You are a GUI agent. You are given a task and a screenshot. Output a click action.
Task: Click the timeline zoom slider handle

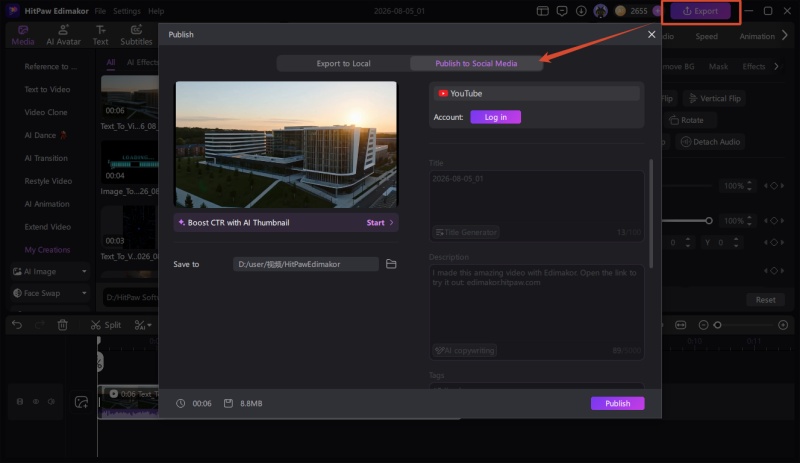point(717,325)
